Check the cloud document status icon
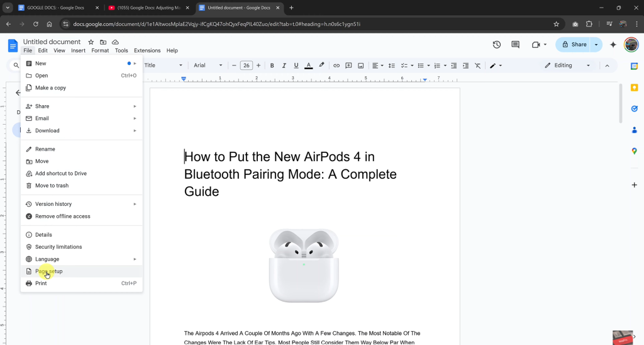Screen dimensions: 644x345 [116, 42]
